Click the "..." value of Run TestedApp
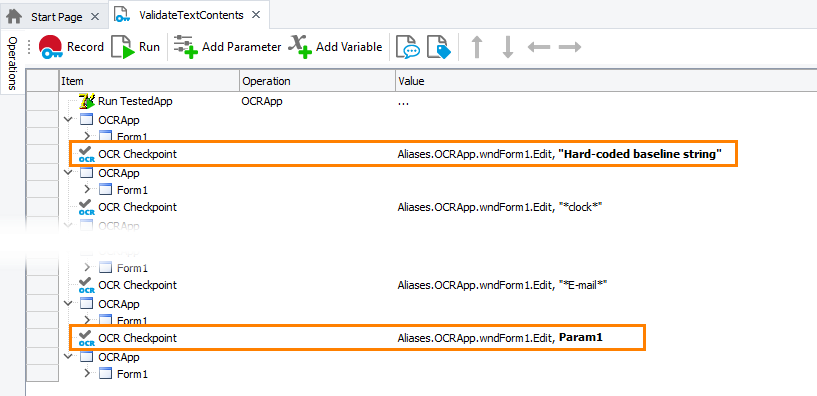 point(403,102)
